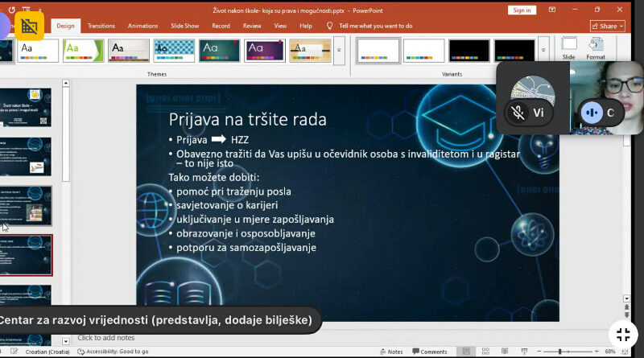The image size is (644, 358).
Task: Click the 'Tell me what you want to do' box
Action: [x=375, y=26]
